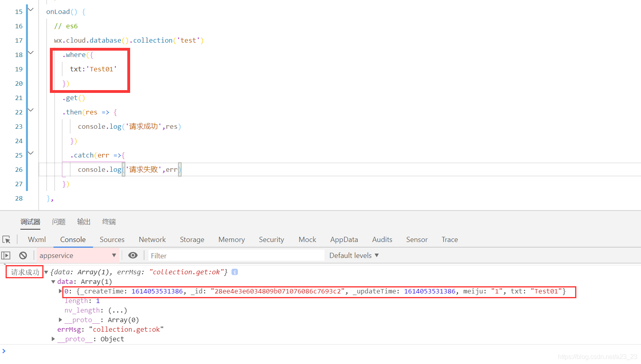Viewport: 641px width, 364px height.
Task: Open the Network devtools tab
Action: click(x=152, y=240)
